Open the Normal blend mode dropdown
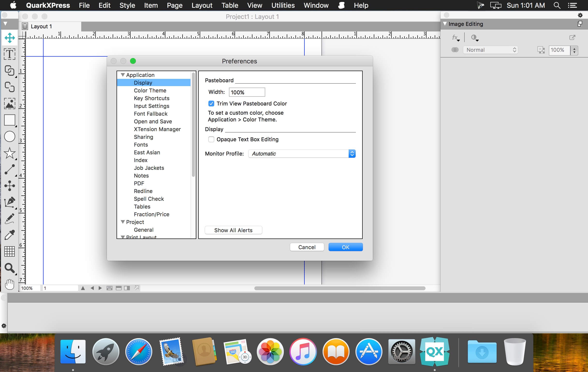 [490, 50]
